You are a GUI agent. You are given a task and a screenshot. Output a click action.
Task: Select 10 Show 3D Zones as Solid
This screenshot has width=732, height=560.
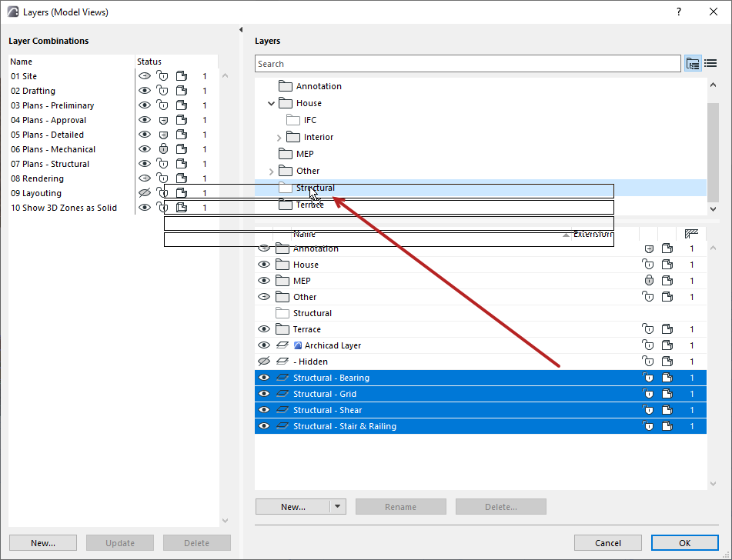[64, 208]
